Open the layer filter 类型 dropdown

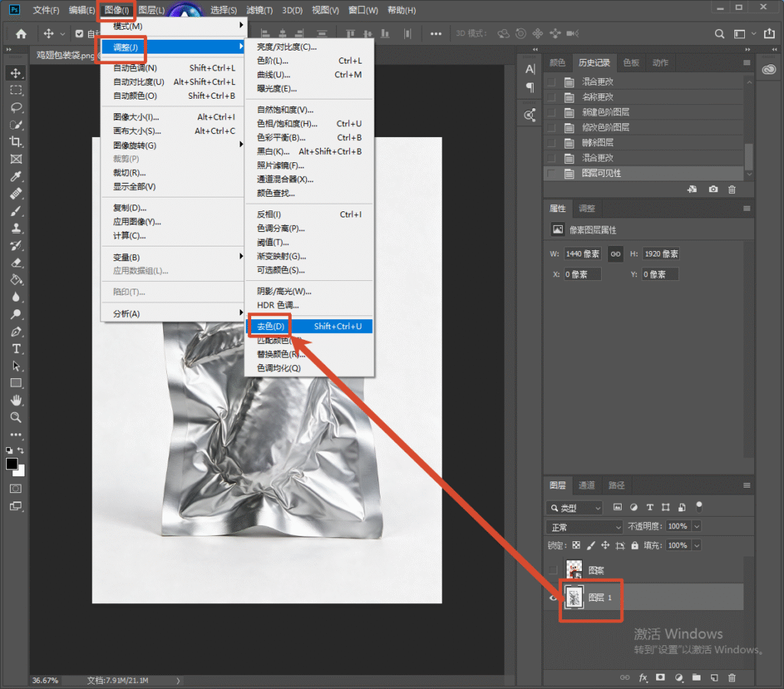[574, 508]
